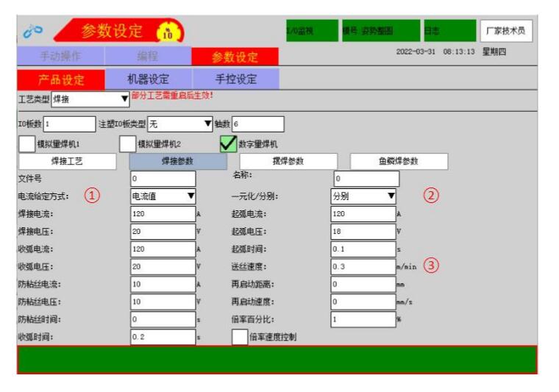Click the green I/O监视 button
Screen dimensions: 559x392
[x=312, y=31]
